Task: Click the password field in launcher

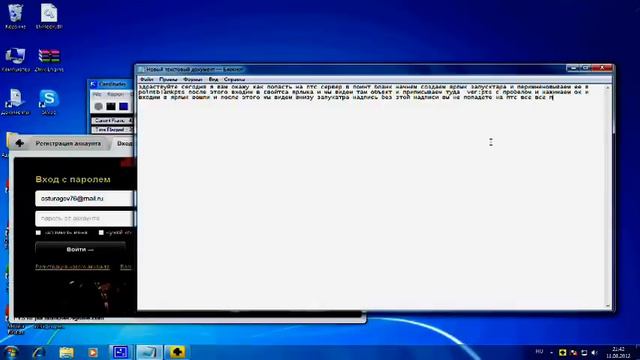Action: [85, 218]
